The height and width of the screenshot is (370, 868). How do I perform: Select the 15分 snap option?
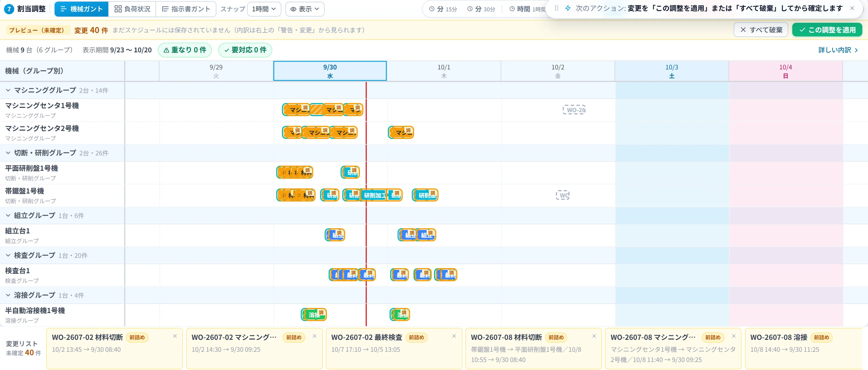pyautogui.click(x=443, y=9)
